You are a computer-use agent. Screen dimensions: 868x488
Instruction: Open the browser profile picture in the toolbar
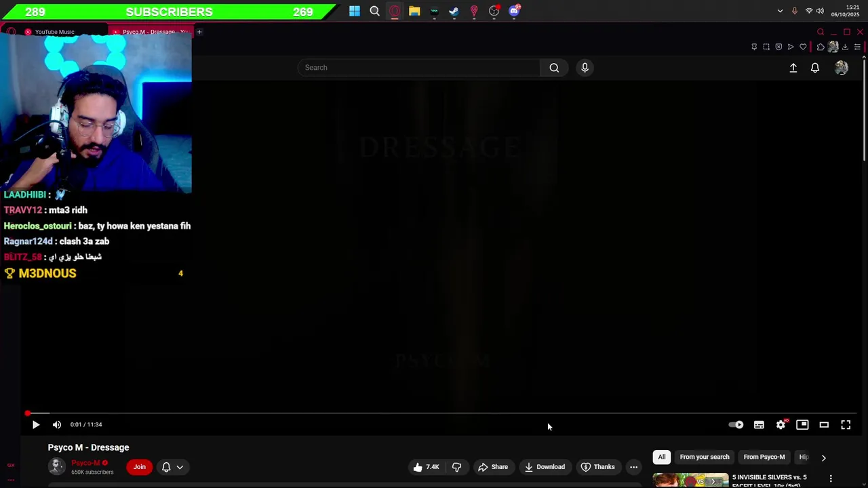coord(833,47)
